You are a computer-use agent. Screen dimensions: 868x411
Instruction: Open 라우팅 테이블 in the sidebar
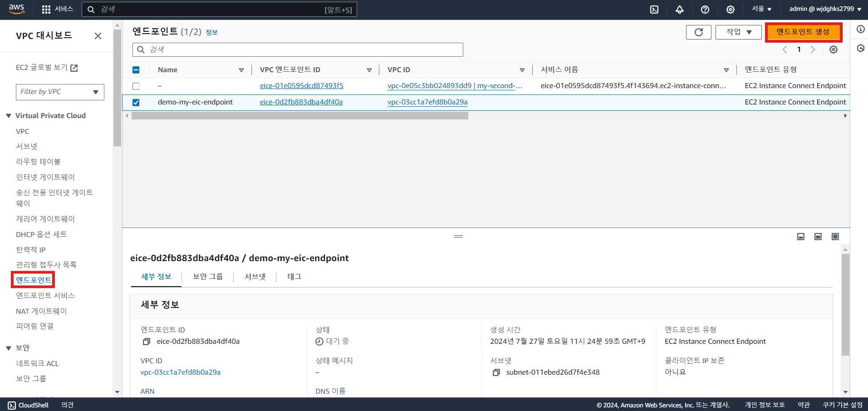coord(38,162)
